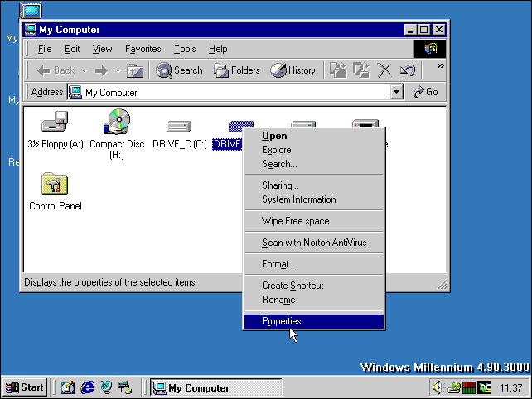Click the Move To folder toolbar icon

click(338, 70)
